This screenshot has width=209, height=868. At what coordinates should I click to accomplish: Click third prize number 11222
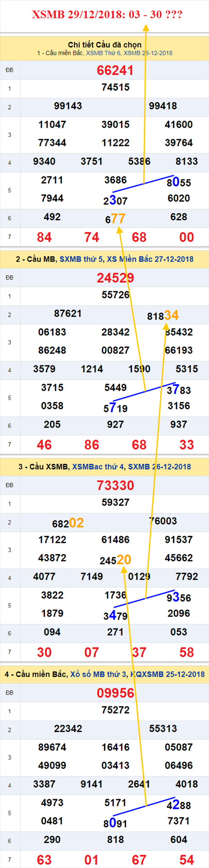pos(115,143)
